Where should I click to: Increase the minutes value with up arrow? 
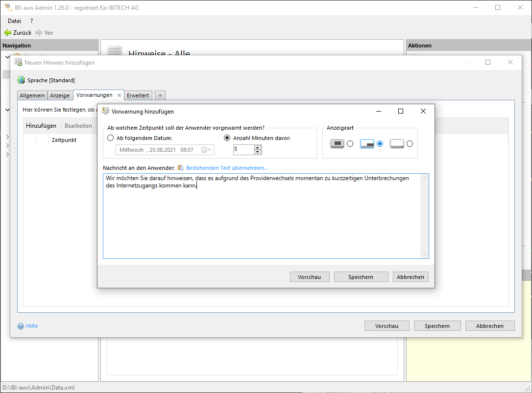tap(258, 147)
